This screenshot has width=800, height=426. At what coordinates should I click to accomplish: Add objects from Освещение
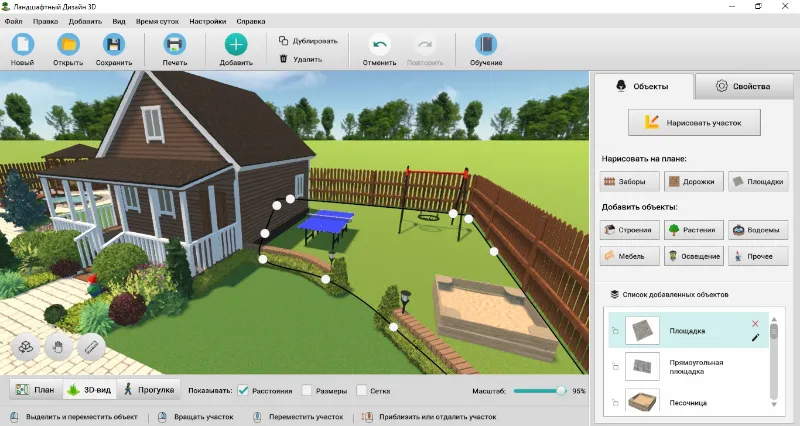click(x=693, y=256)
